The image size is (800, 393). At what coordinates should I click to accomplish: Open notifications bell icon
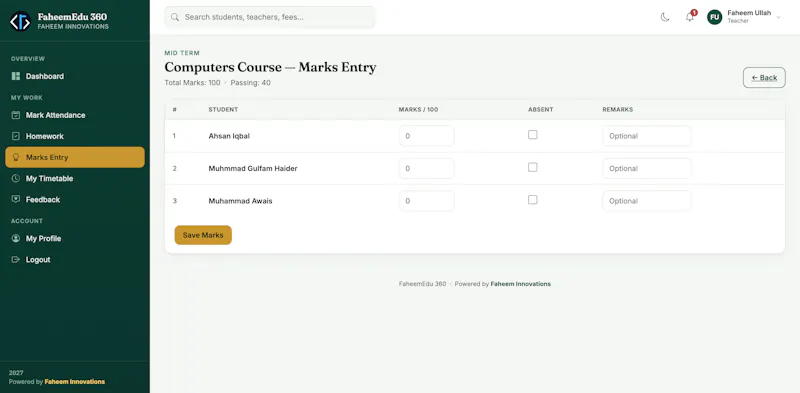click(690, 17)
